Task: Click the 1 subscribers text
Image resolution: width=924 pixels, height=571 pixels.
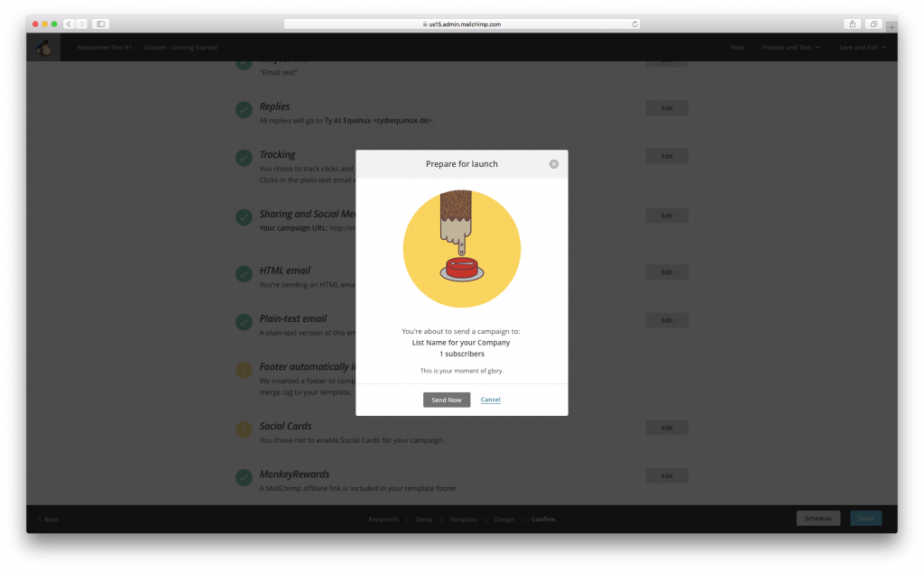Action: click(x=461, y=354)
